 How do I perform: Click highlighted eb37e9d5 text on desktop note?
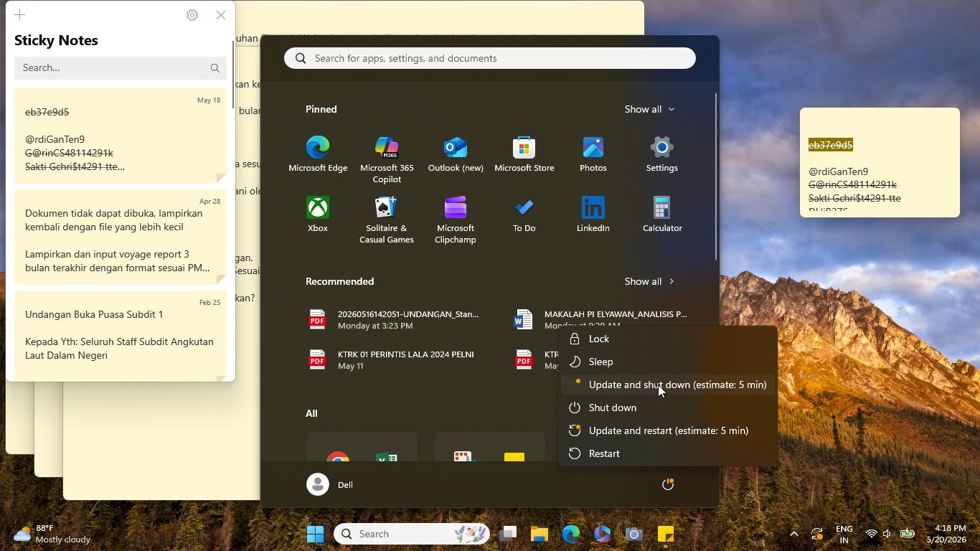(x=831, y=145)
